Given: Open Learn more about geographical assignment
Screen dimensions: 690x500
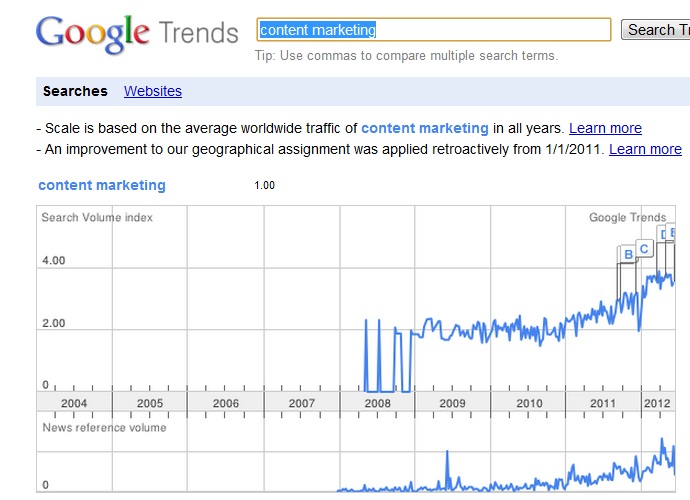Looking at the screenshot, I should click(645, 149).
